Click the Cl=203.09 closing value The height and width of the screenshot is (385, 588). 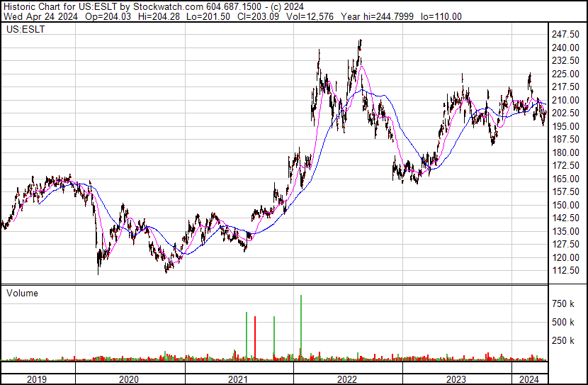click(x=259, y=16)
